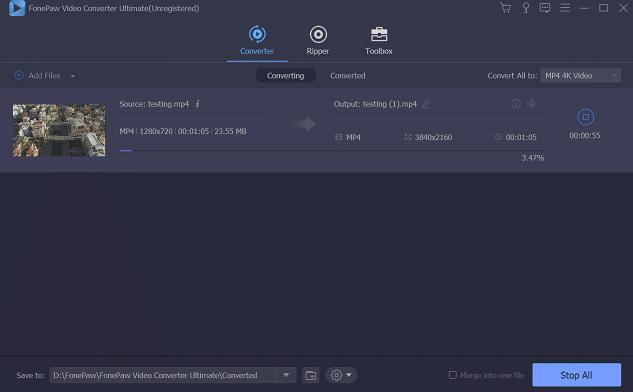Show the Converted list tab
This screenshot has width=633, height=392.
click(348, 75)
